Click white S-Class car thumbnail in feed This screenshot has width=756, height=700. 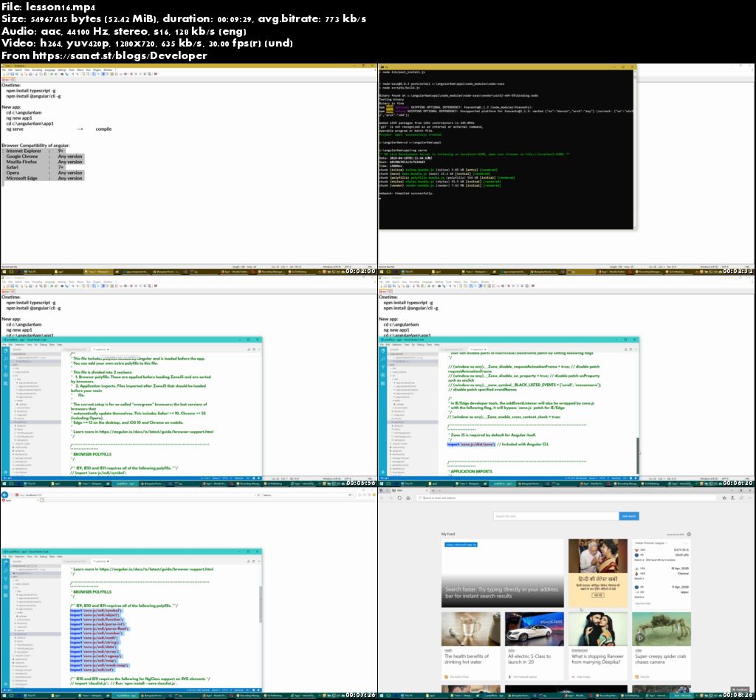[535, 629]
